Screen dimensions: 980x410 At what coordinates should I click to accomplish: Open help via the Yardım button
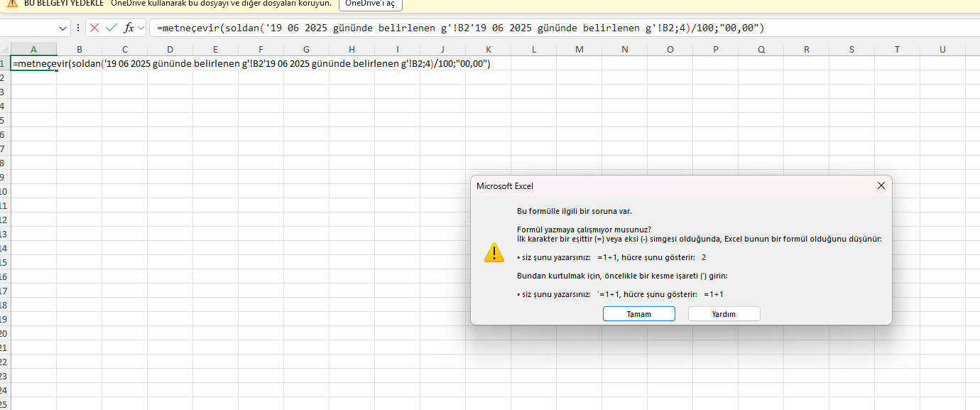(723, 313)
